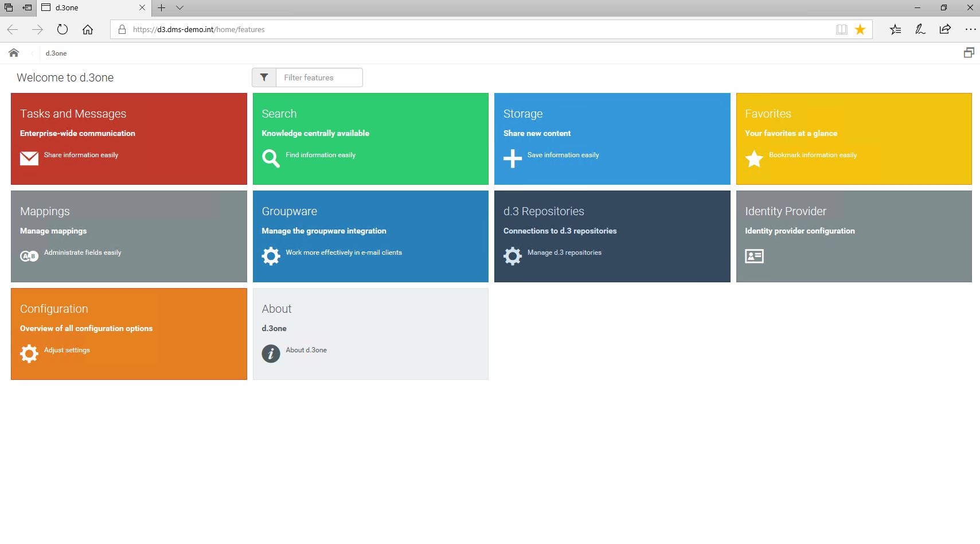Focus the Filter features input field
This screenshot has width=980, height=544.
[319, 77]
